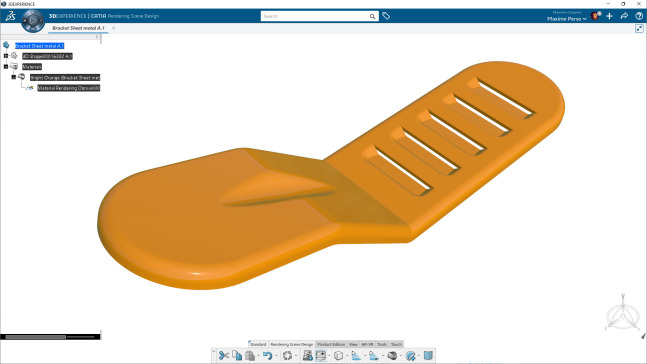This screenshot has width=647, height=364.
Task: Open dropdown arrow next to Update icon
Action: pos(296,356)
